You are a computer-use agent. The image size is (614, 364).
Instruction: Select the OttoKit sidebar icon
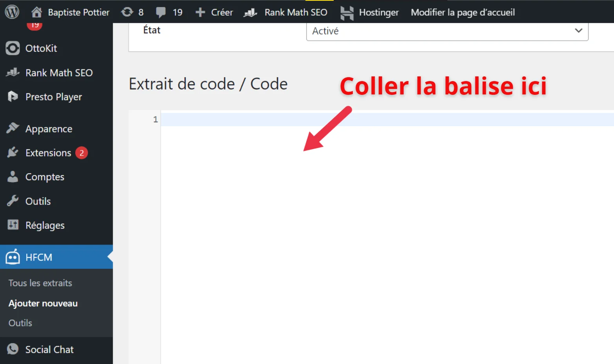click(x=12, y=48)
